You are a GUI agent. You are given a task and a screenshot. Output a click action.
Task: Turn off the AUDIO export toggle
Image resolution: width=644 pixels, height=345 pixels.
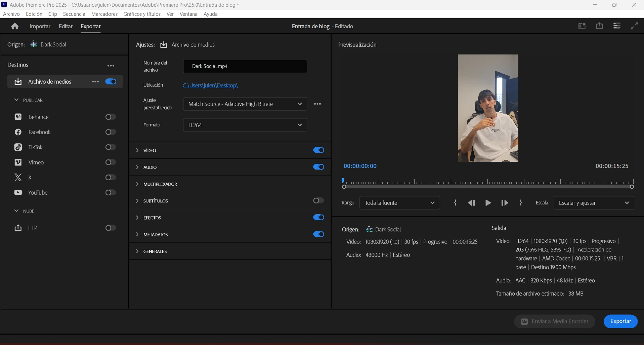pos(318,167)
